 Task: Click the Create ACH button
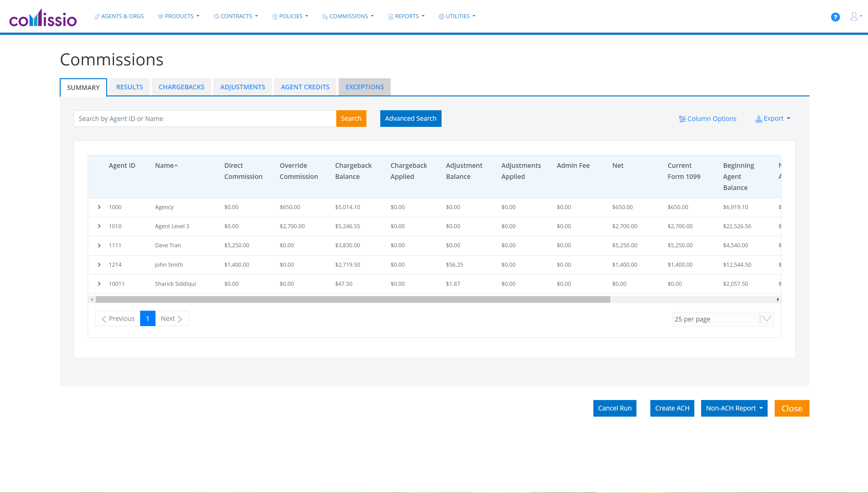(x=672, y=408)
